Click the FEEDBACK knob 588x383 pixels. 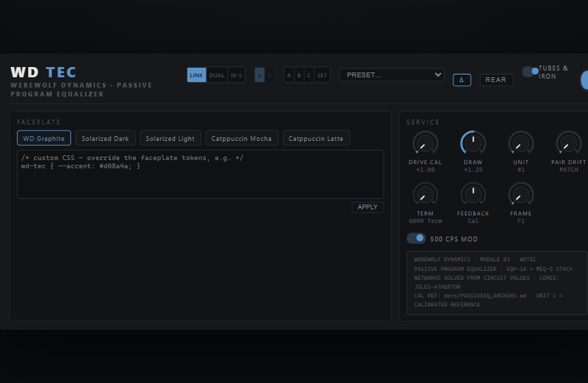click(x=473, y=195)
